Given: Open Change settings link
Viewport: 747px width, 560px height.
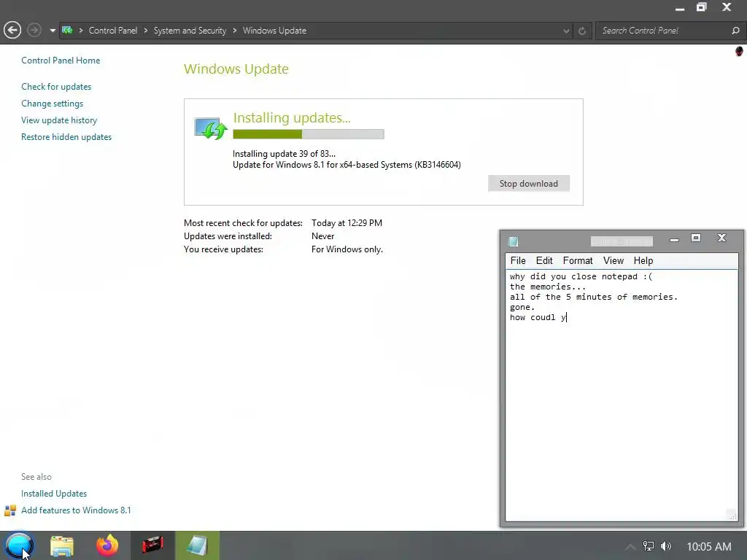Looking at the screenshot, I should [x=52, y=104].
